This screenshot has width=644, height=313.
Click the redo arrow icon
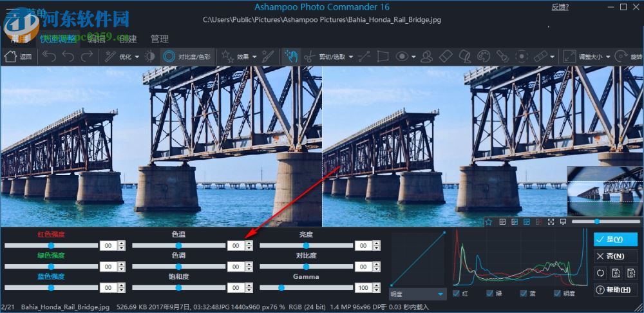87,57
